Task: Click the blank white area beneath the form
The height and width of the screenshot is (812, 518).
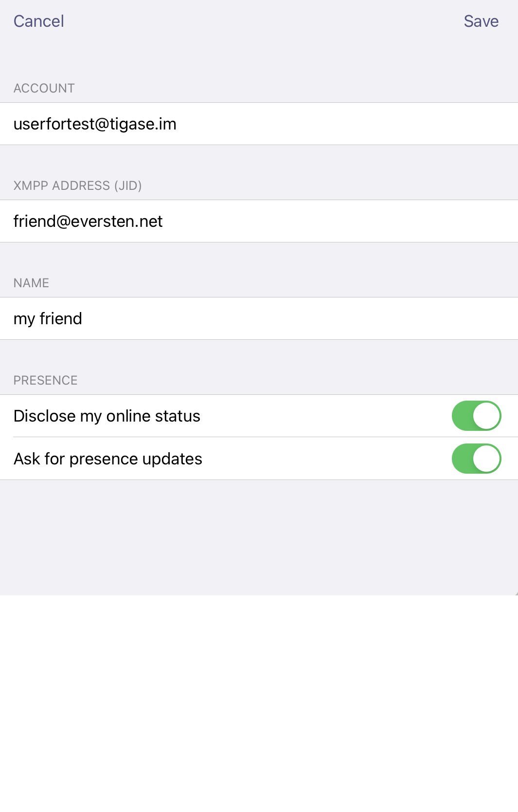Action: [x=259, y=703]
